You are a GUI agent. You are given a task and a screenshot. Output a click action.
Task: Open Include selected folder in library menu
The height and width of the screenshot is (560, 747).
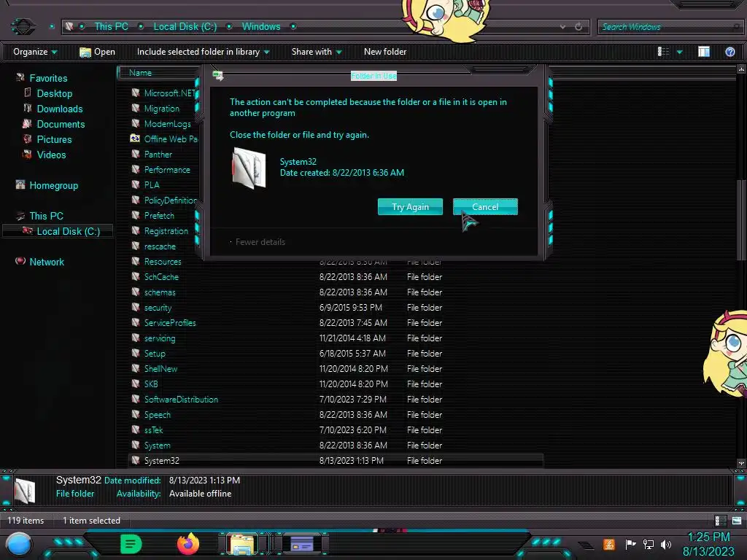pyautogui.click(x=203, y=52)
